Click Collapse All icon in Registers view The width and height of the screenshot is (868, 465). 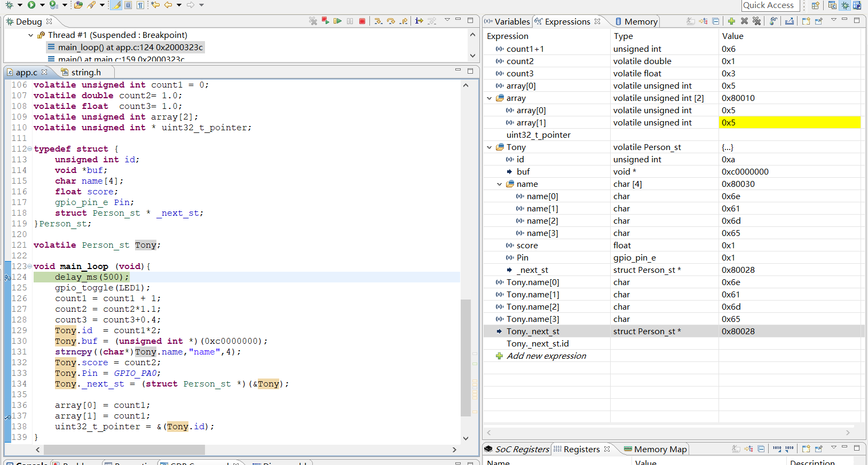tap(761, 449)
